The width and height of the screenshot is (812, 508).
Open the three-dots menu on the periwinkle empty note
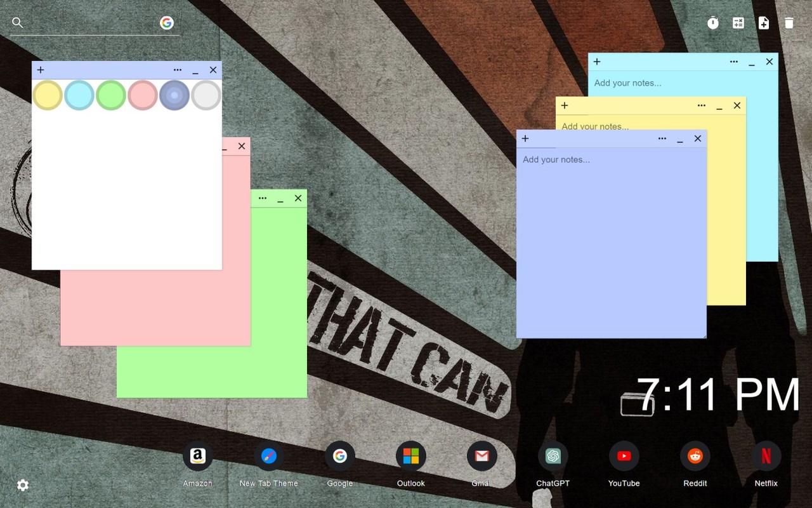pyautogui.click(x=662, y=138)
